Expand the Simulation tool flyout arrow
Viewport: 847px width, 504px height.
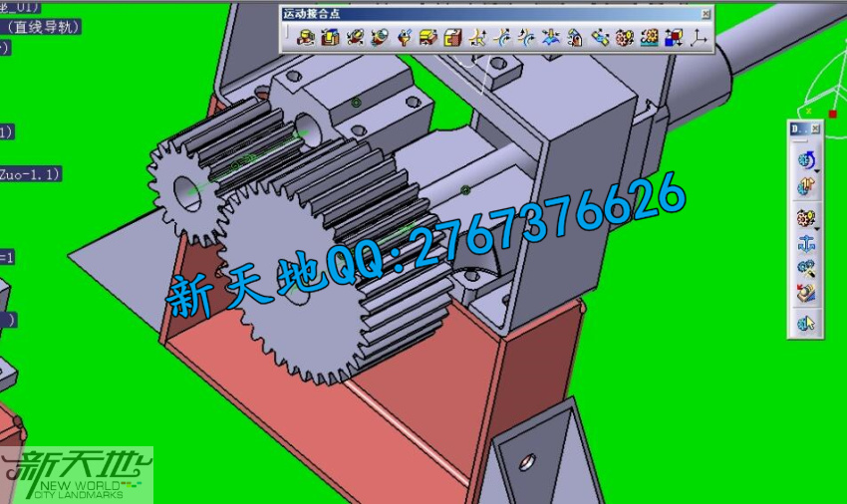[817, 171]
